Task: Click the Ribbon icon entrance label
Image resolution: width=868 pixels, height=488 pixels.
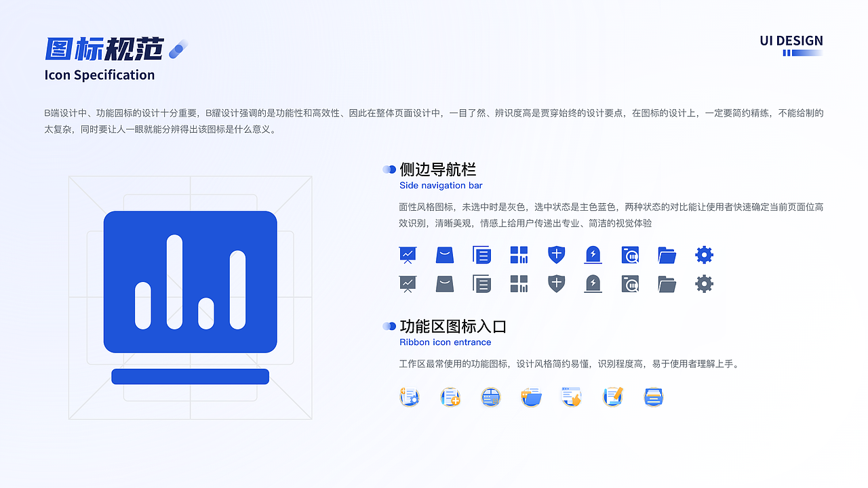Action: [x=446, y=342]
